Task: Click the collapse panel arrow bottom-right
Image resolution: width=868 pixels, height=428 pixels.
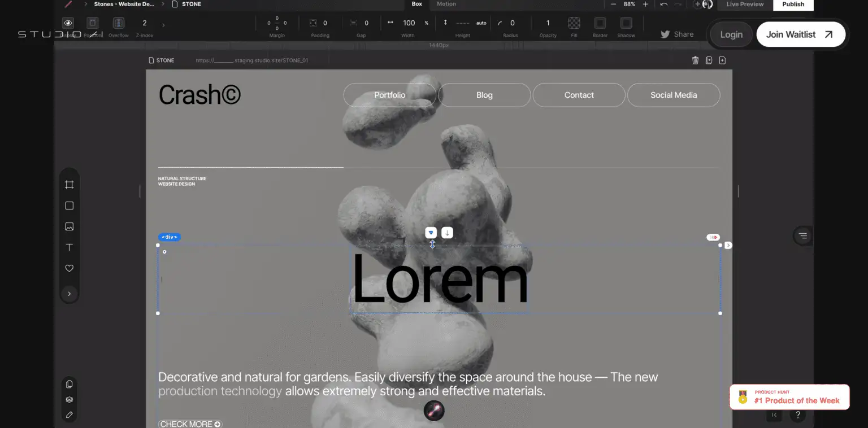Action: (774, 415)
